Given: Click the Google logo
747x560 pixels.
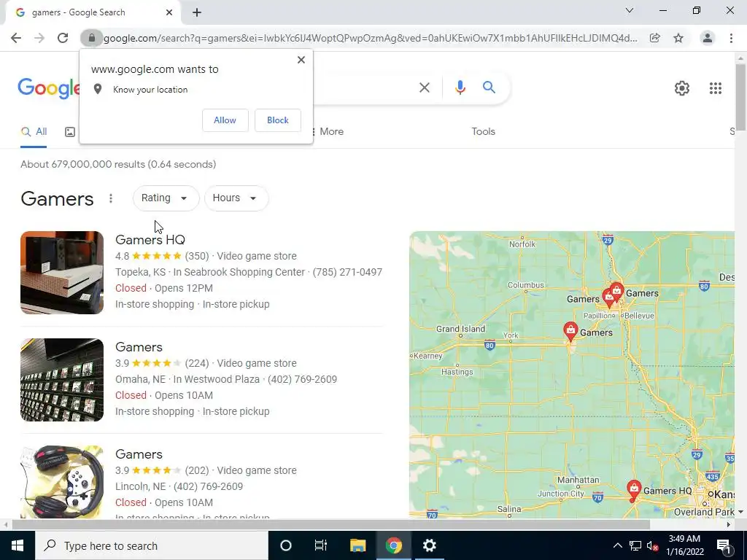Looking at the screenshot, I should (x=49, y=88).
